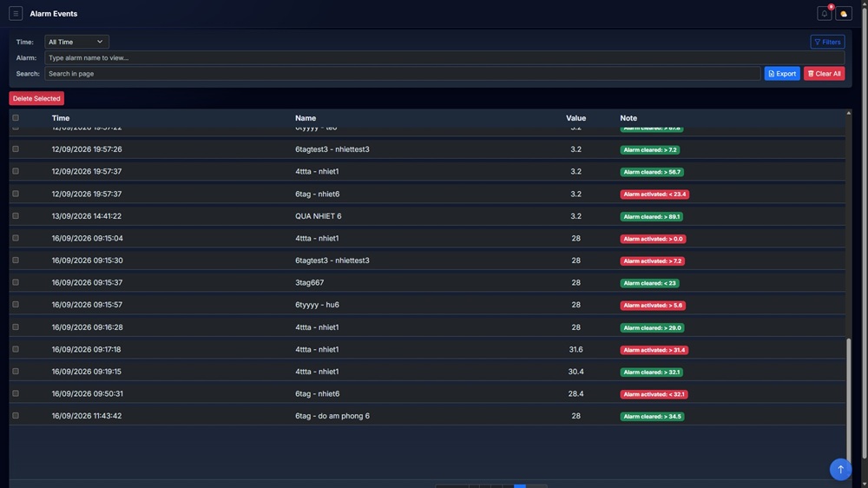Click the Export file button
Screen dimensions: 868x488
782,73
